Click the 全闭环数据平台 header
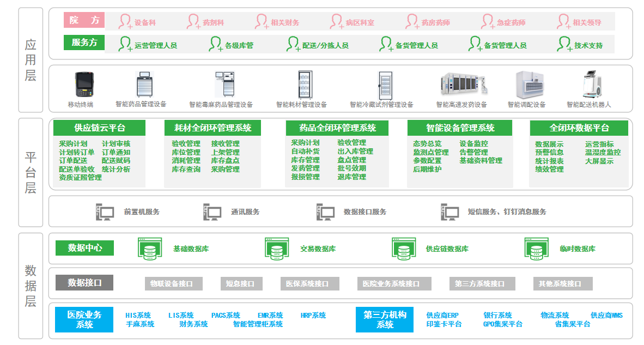The height and width of the screenshot is (345, 644). [579, 128]
